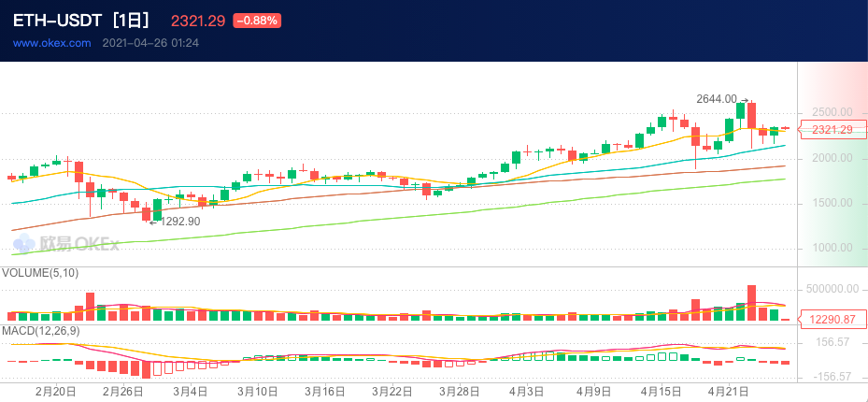Click the 2644.00 high price marker
The height and width of the screenshot is (402, 868).
coord(717,98)
